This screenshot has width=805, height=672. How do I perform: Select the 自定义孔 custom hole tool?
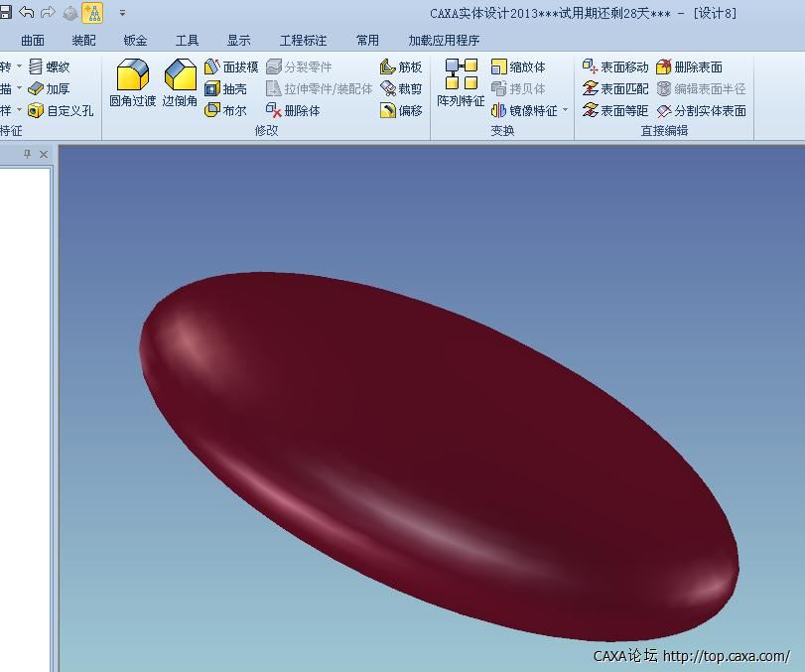pyautogui.click(x=61, y=110)
